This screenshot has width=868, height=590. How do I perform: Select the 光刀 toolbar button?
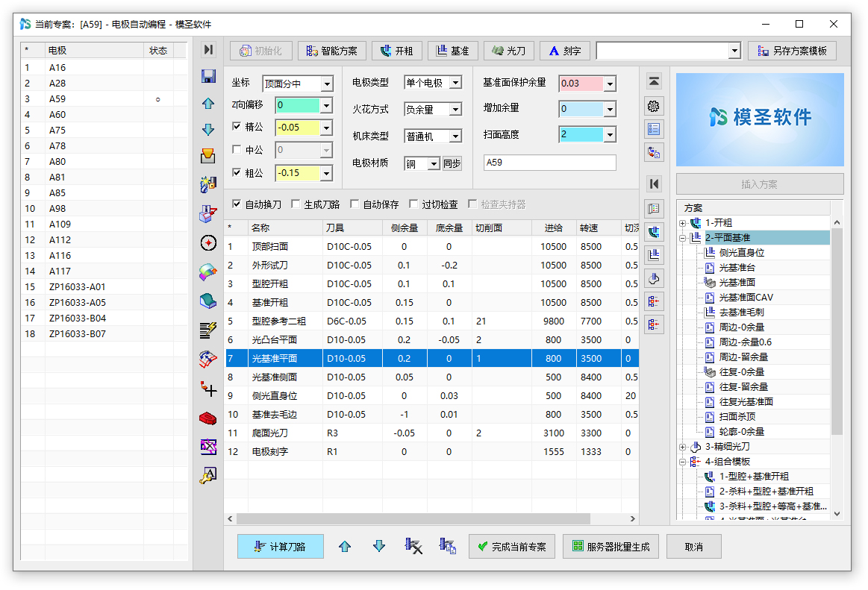coord(509,51)
